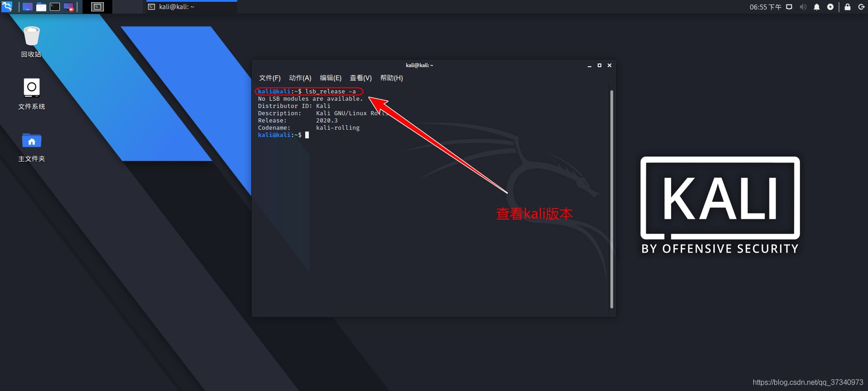Open the network connection tray icon
Image resolution: width=868 pixels, height=391 pixels.
[789, 7]
